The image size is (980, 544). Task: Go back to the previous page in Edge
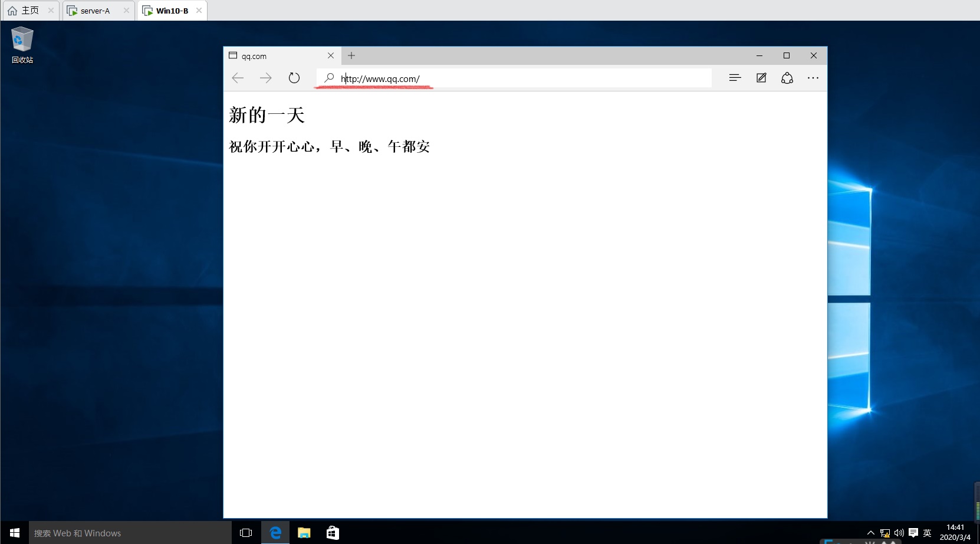tap(238, 78)
